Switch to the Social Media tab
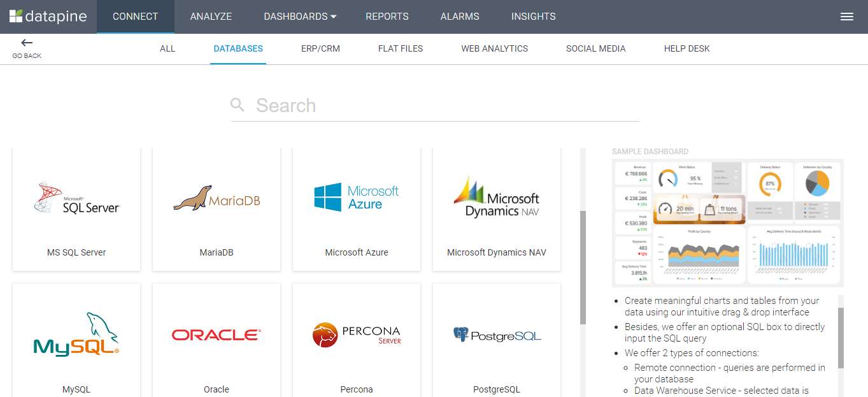Image resolution: width=868 pixels, height=397 pixels. 596,48
